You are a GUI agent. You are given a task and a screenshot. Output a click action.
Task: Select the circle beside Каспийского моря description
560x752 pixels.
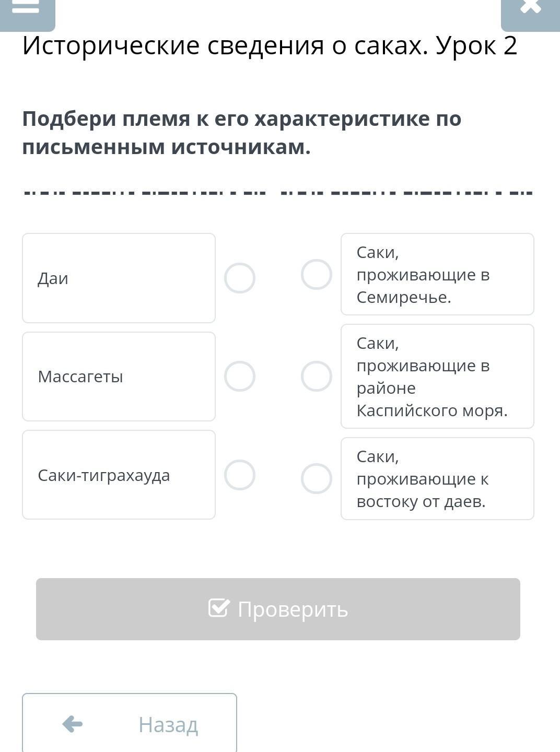click(x=317, y=376)
